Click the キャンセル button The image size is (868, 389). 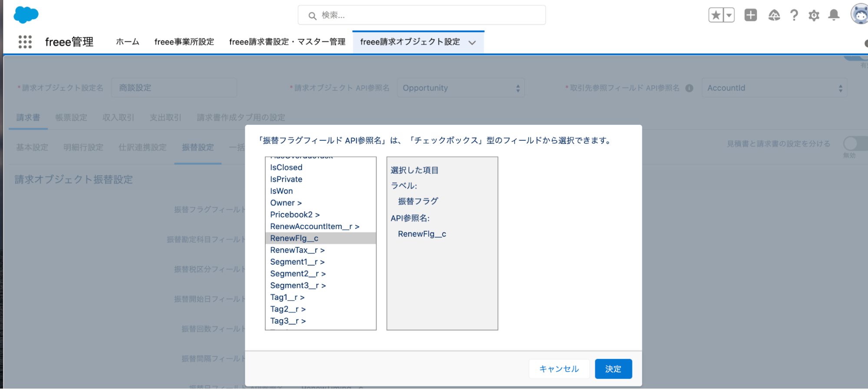coord(559,369)
